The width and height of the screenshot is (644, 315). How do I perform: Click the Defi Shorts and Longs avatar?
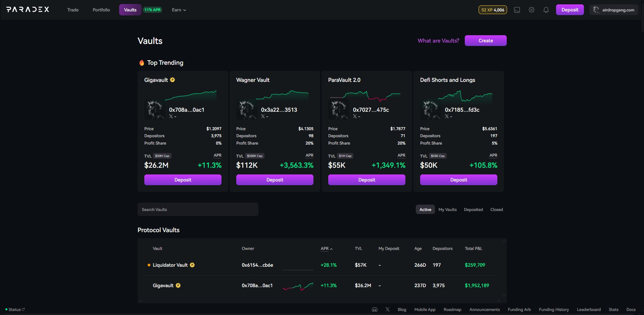click(x=430, y=109)
